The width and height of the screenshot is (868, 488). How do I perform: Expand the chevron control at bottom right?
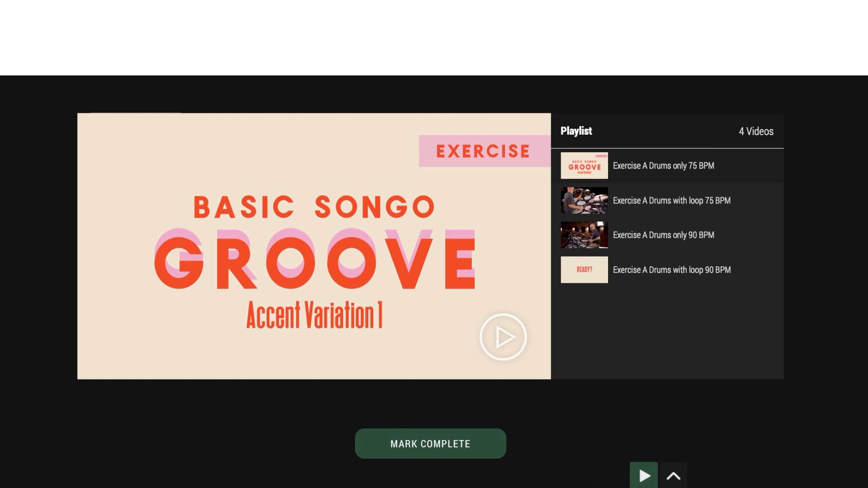674,475
